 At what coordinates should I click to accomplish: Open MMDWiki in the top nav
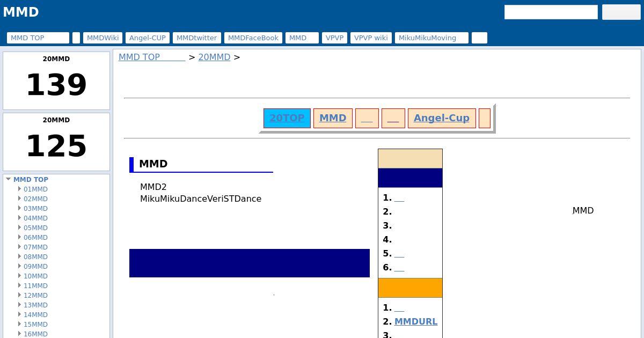tap(103, 38)
